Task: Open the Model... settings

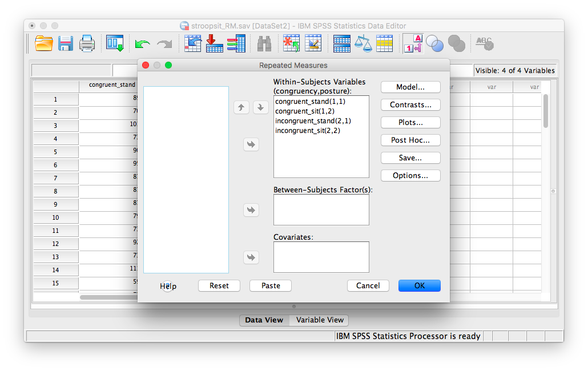Action: pyautogui.click(x=410, y=87)
